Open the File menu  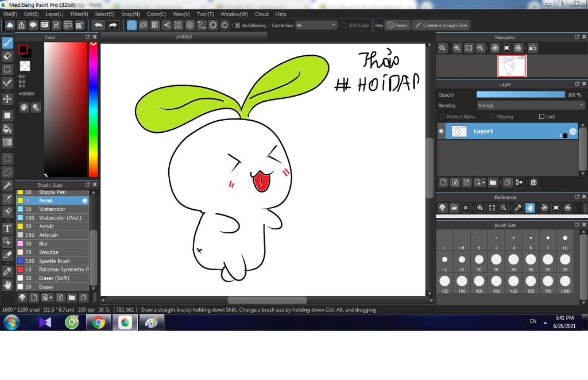pos(10,14)
